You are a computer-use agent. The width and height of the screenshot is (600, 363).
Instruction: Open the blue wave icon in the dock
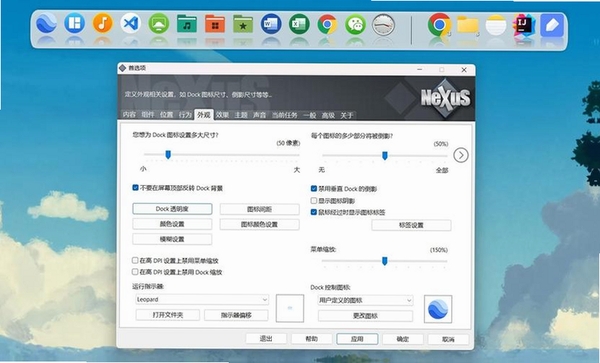[x=46, y=23]
